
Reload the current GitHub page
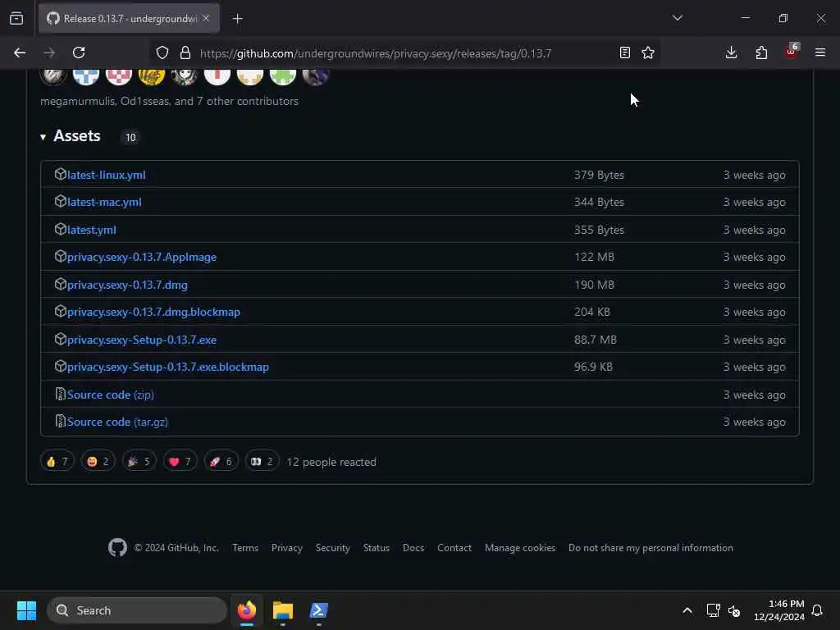pyautogui.click(x=79, y=52)
